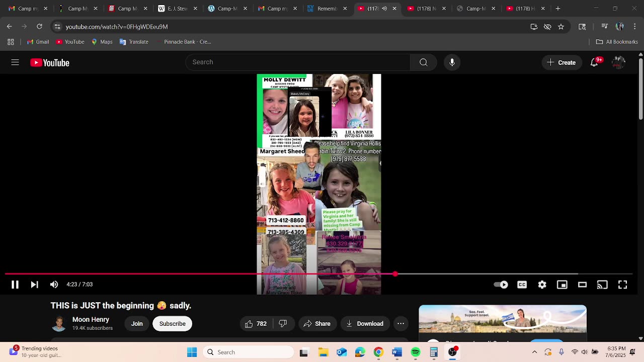Toggle the autoplay switch

click(501, 285)
